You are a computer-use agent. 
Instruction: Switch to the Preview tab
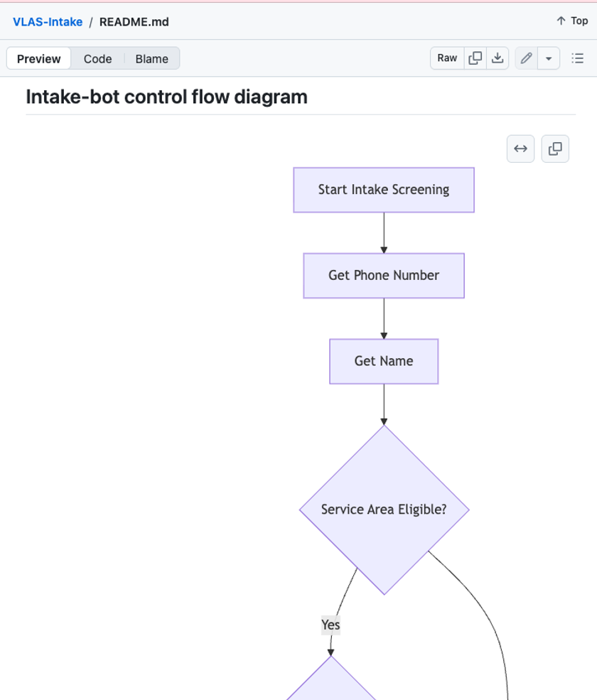(39, 58)
